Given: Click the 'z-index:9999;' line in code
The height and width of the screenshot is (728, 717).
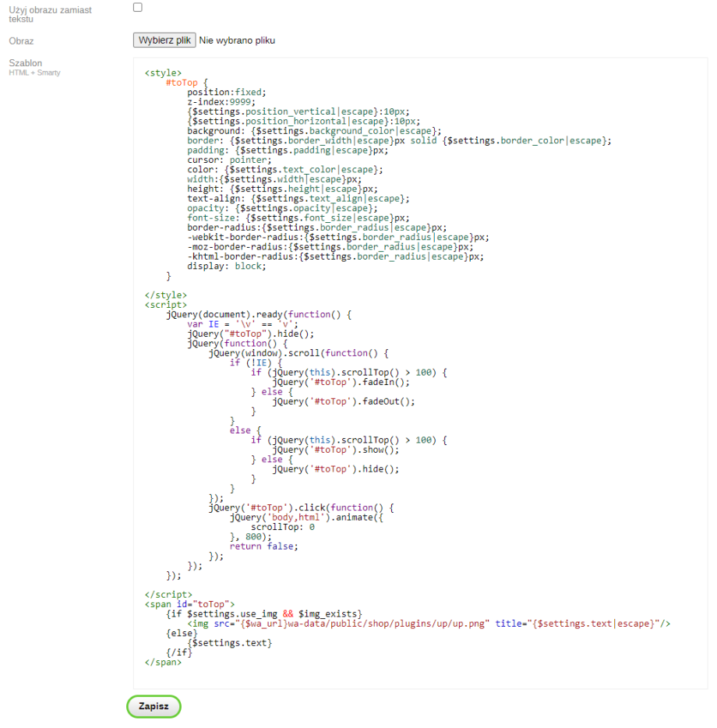Looking at the screenshot, I should (221, 101).
